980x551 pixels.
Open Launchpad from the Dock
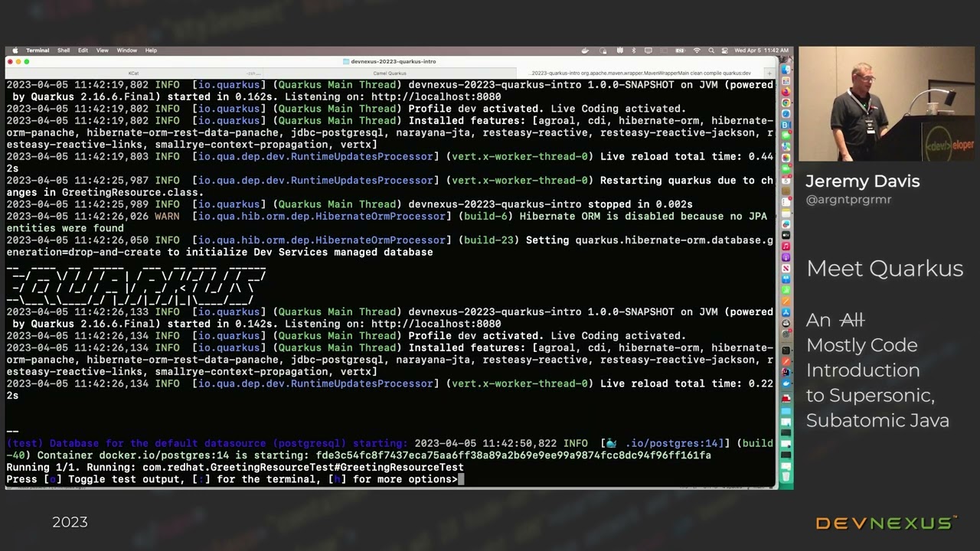point(786,81)
